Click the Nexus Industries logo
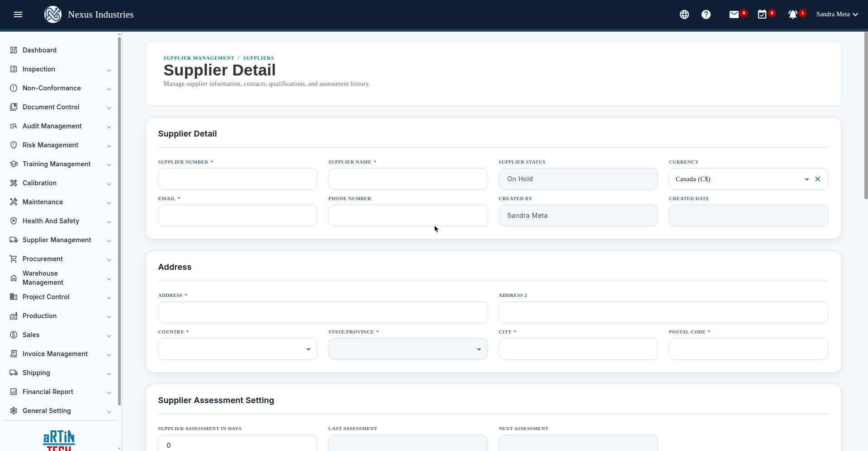 click(53, 14)
